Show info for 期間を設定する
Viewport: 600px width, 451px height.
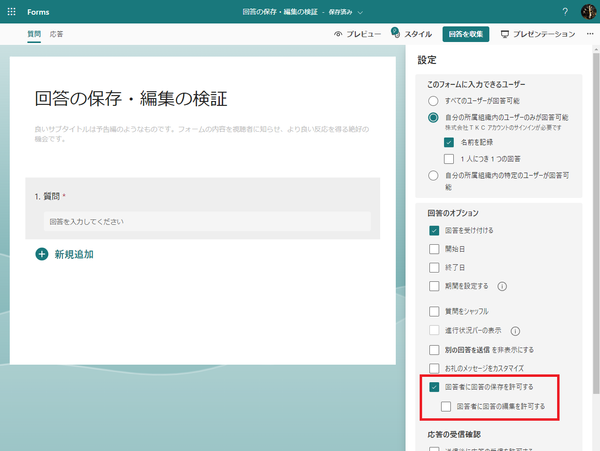click(x=502, y=286)
